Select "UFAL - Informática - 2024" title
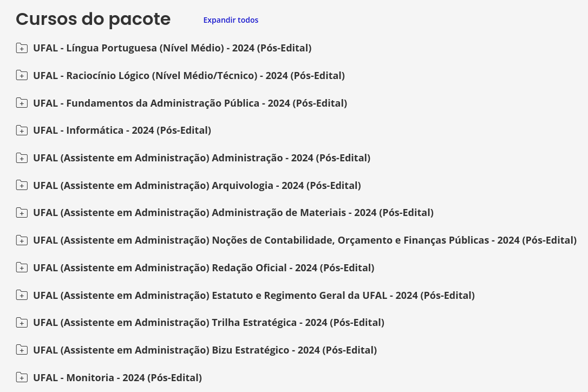Image resolution: width=588 pixels, height=392 pixels. [122, 130]
